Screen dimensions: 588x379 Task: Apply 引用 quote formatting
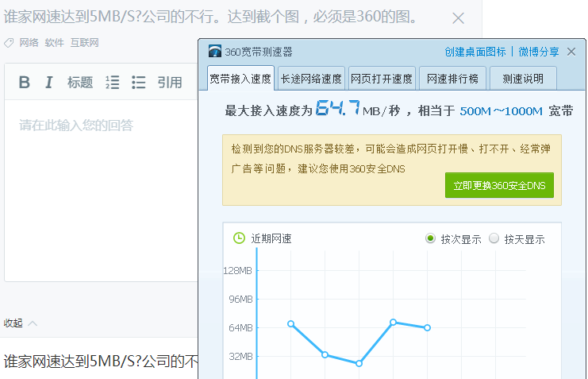click(x=170, y=82)
